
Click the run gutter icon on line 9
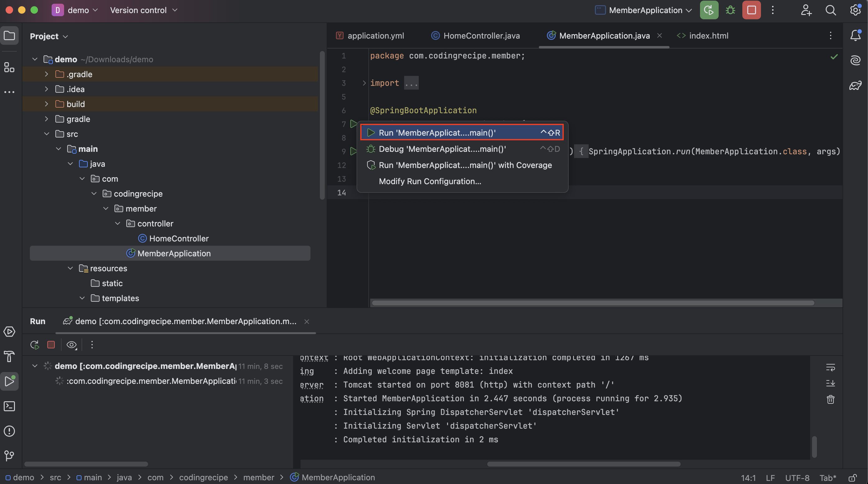point(353,151)
